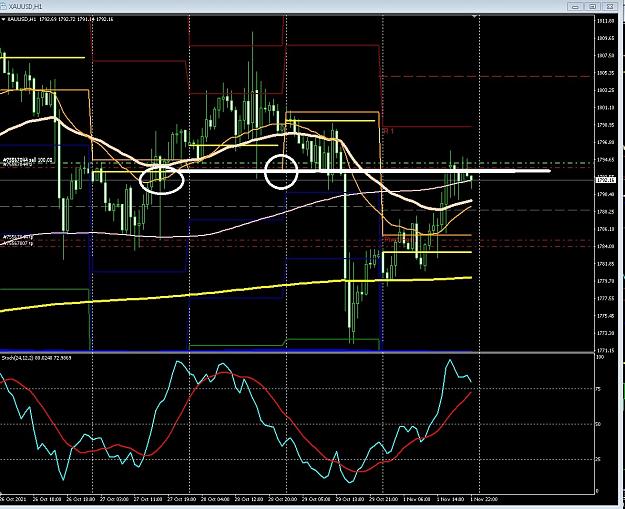Click the sell order label on left edge
This screenshot has height=509, width=625.
pos(27,159)
